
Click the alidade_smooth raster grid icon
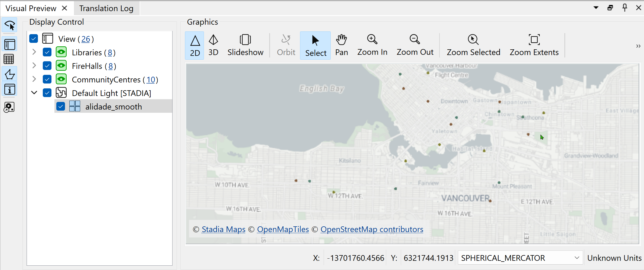(75, 106)
